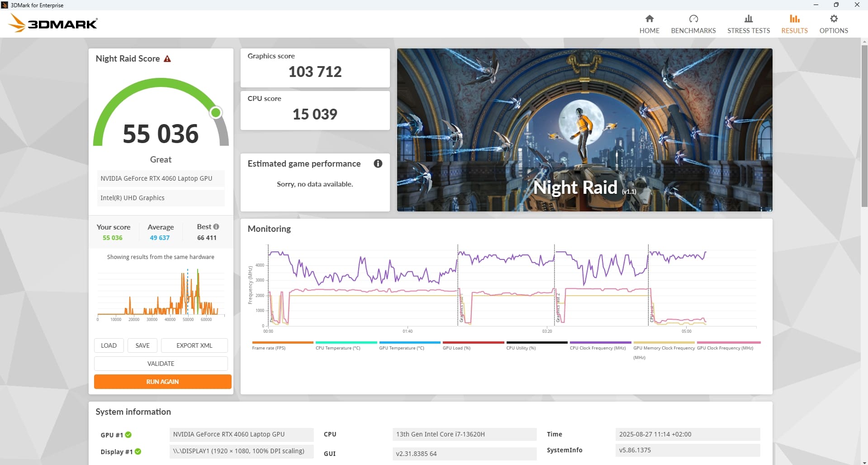Click the STRESS TESTS menu label

749,31
